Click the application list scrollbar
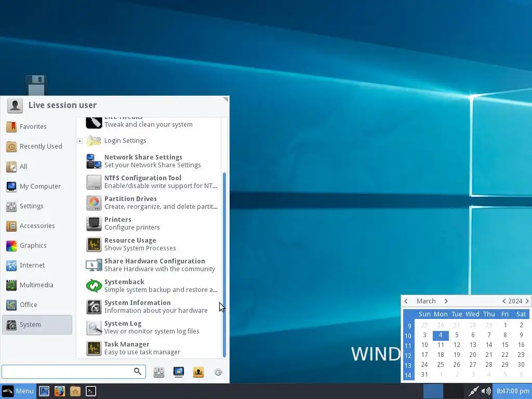Screen dimensions: 532x399 [x=224, y=264]
